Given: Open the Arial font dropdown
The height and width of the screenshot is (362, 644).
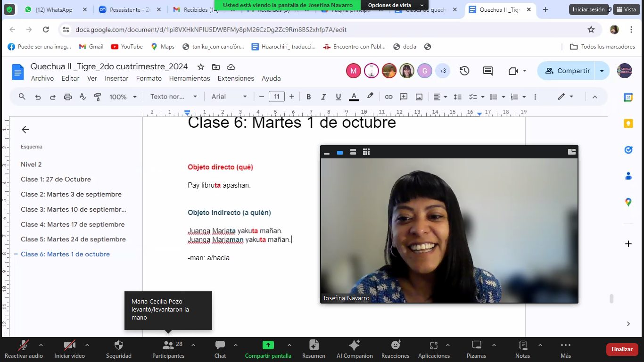Looking at the screenshot, I should 229,97.
